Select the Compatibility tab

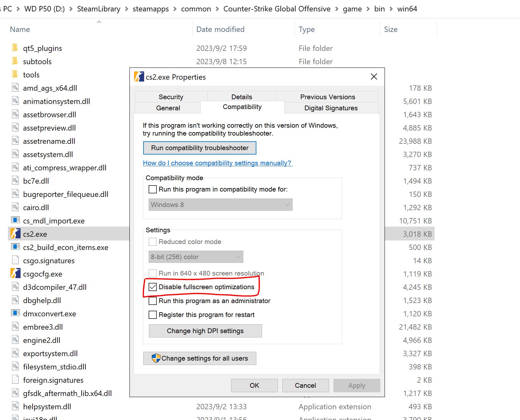[x=242, y=107]
